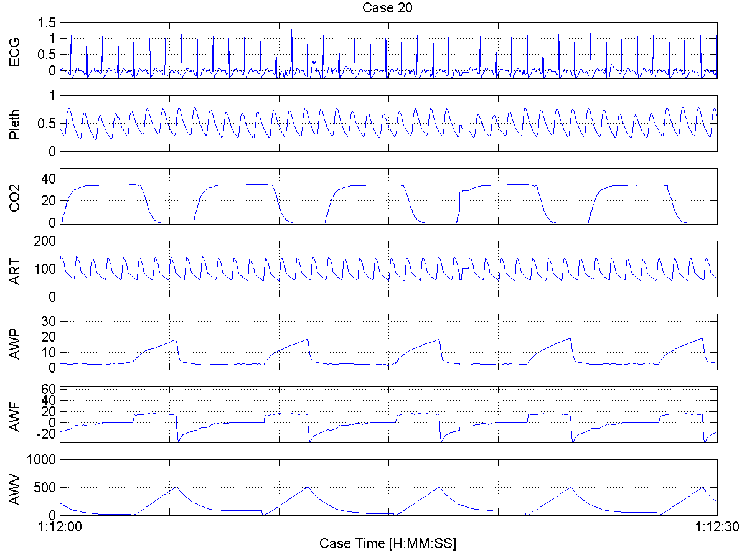The image size is (747, 560).
Task: Click the 60 tick on AWF axis
Action: coord(49,389)
